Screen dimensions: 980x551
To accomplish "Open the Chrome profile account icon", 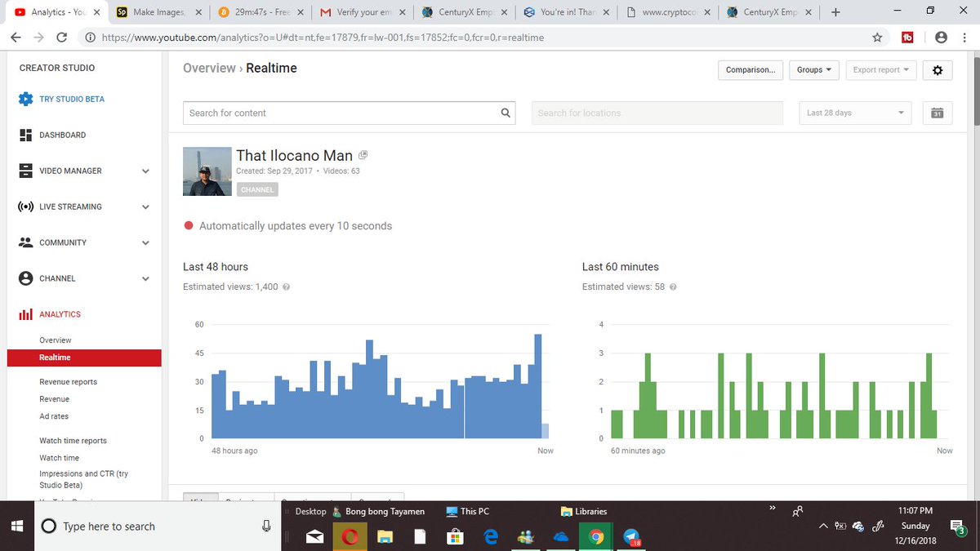I will pos(941,38).
